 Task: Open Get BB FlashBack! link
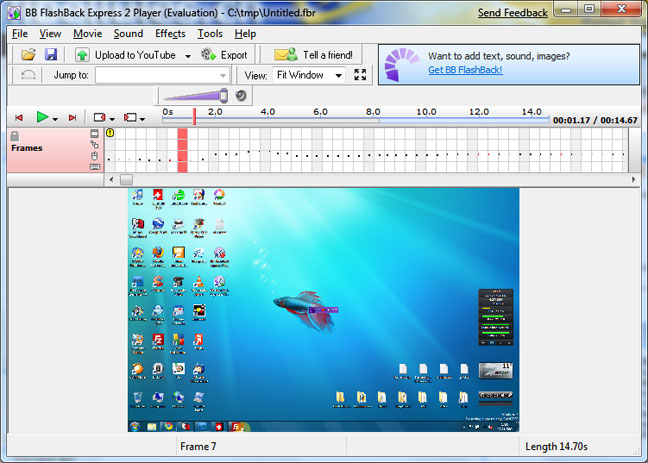coord(465,70)
